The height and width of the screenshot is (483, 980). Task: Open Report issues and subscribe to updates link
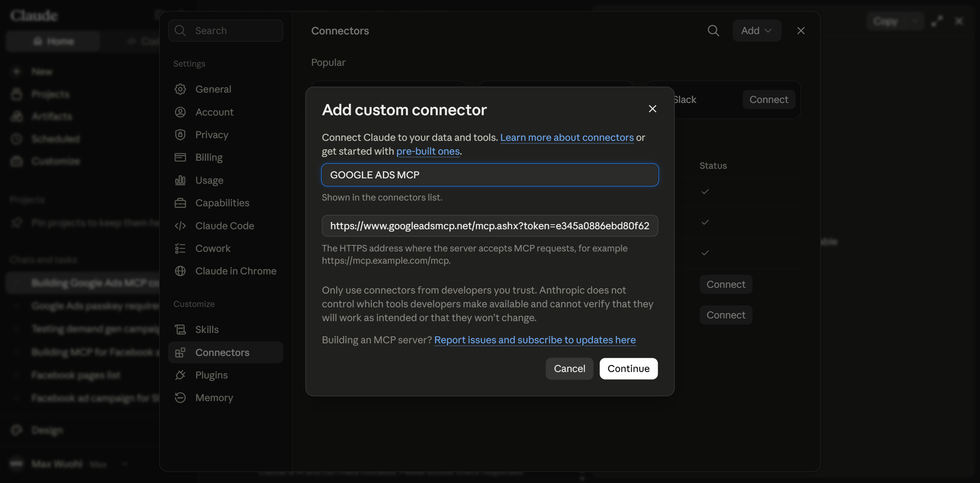tap(535, 340)
